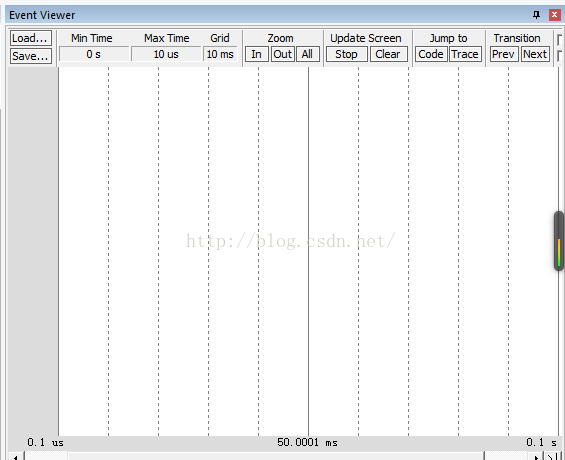The width and height of the screenshot is (565, 460).
Task: Click the Save... button
Action: click(x=31, y=56)
